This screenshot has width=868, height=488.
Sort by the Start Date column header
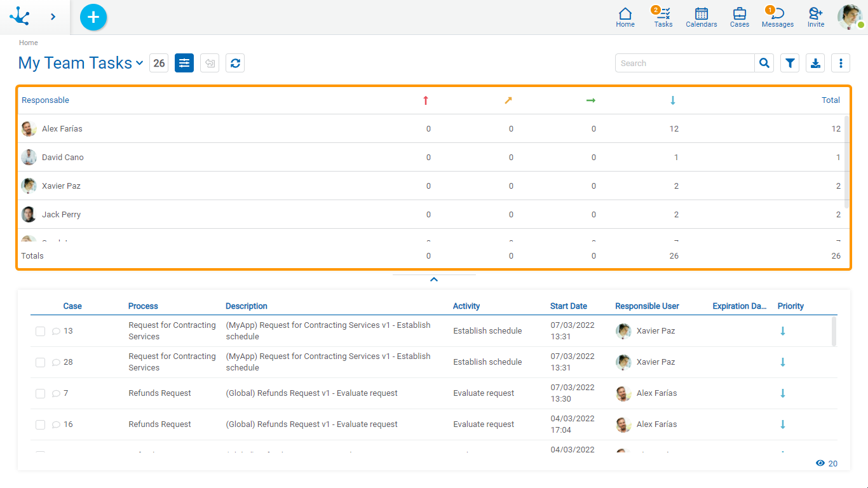(x=568, y=306)
